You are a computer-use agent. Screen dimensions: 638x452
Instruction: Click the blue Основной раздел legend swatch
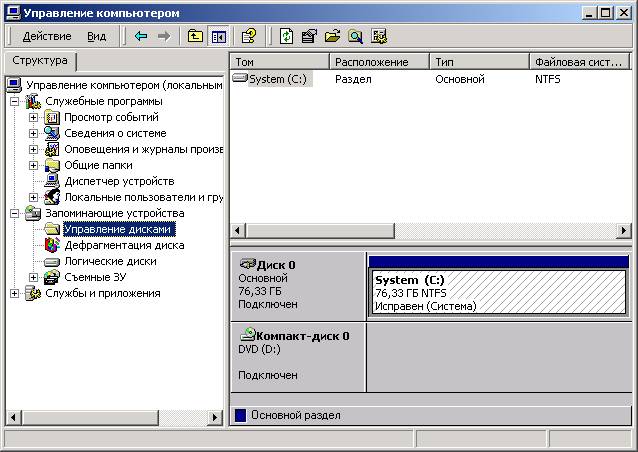click(x=240, y=415)
